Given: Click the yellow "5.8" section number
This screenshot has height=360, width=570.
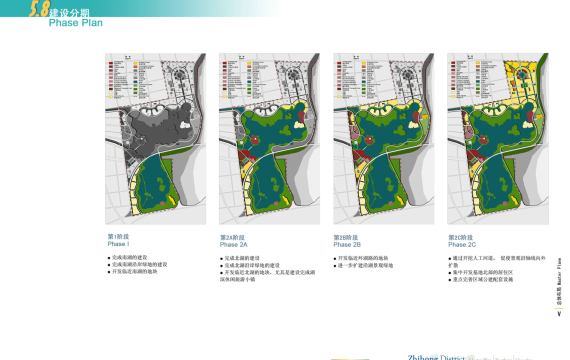Looking at the screenshot, I should click(x=39, y=9).
